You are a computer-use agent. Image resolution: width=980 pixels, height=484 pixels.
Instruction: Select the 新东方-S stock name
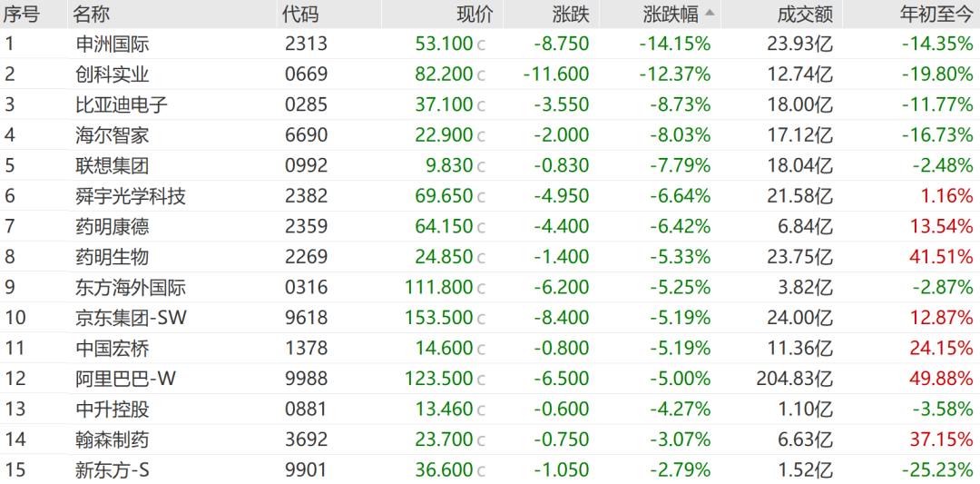tap(113, 470)
